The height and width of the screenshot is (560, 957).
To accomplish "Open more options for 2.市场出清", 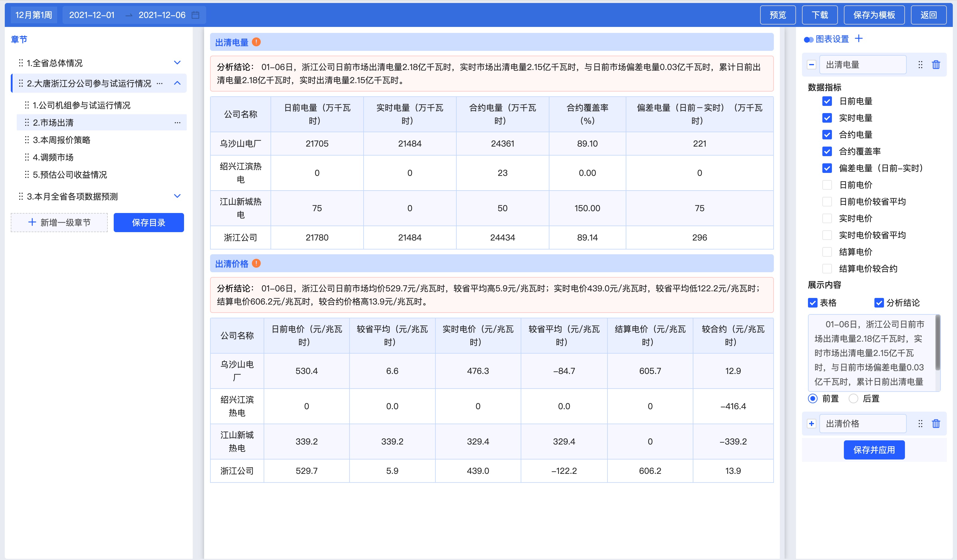I will coord(177,123).
